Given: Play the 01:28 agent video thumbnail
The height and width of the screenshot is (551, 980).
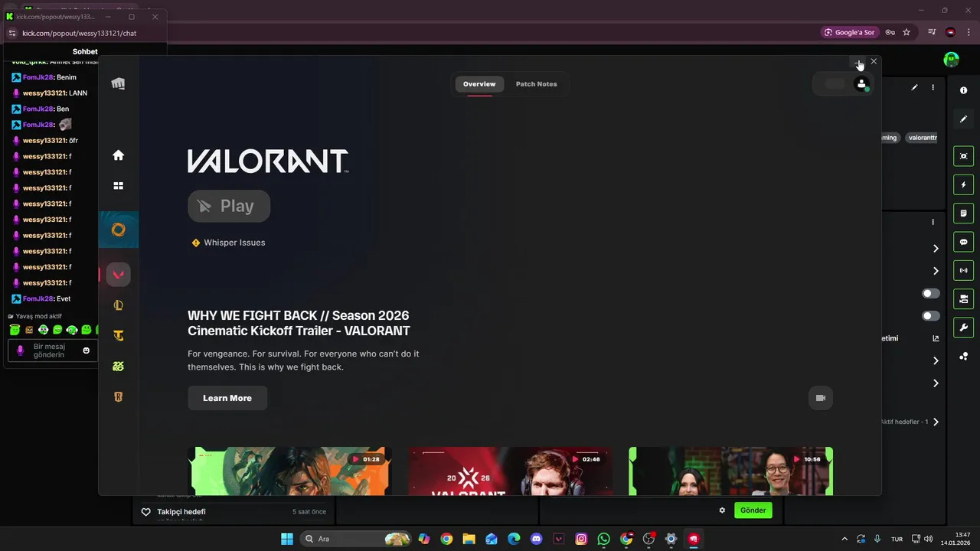Looking at the screenshot, I should (289, 471).
